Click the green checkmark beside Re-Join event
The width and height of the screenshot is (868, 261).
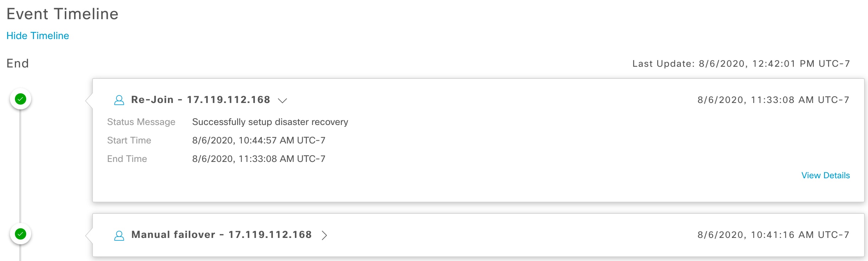pyautogui.click(x=21, y=99)
